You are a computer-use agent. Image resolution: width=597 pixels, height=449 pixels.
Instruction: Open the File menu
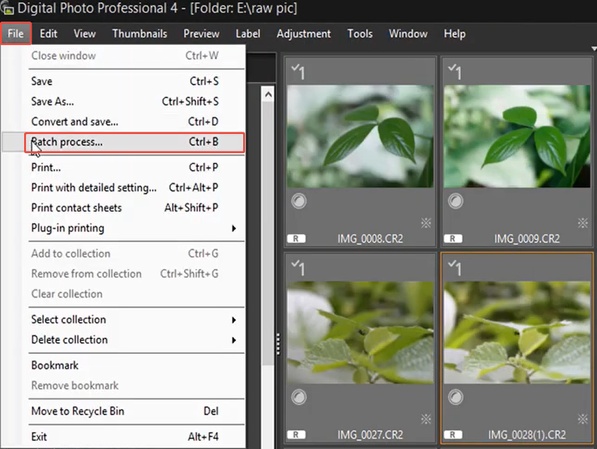(x=16, y=34)
